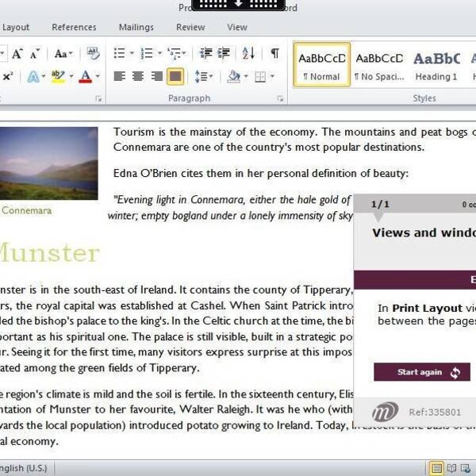Click the Ref:335801 text
This screenshot has width=476, height=476.
435,413
